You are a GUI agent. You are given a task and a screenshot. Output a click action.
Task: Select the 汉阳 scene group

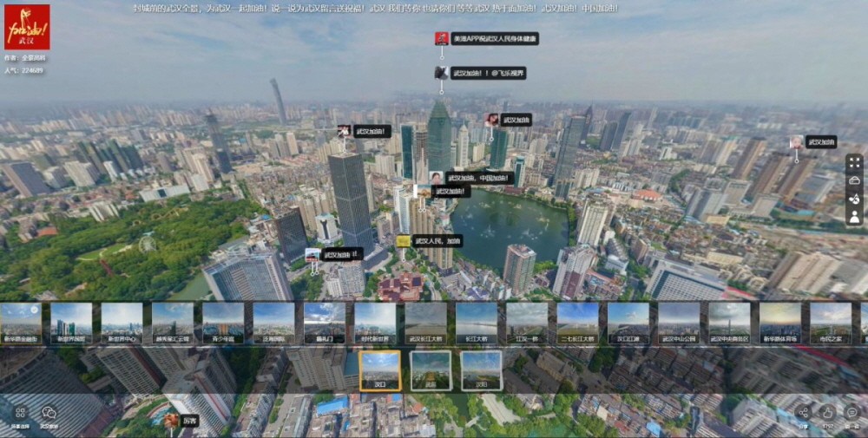click(x=481, y=370)
